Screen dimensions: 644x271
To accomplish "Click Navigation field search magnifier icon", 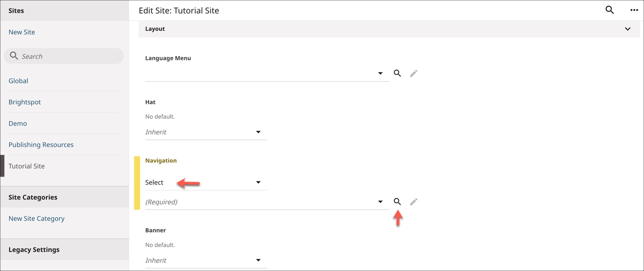I will click(397, 202).
